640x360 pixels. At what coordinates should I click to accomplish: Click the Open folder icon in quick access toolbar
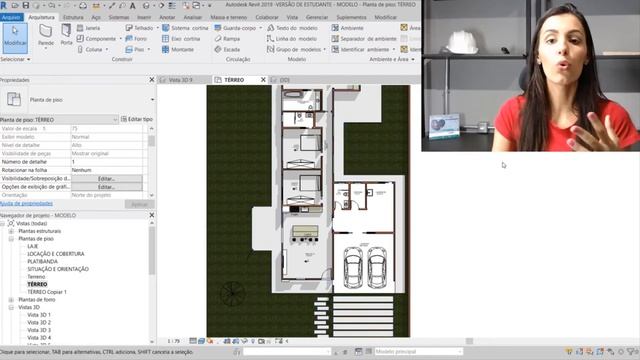15,5
